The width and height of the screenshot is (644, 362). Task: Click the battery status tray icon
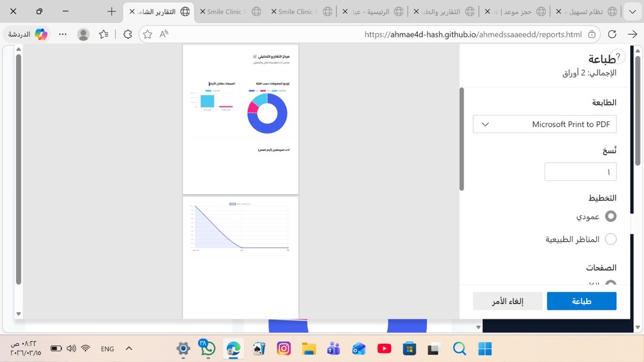click(x=56, y=348)
